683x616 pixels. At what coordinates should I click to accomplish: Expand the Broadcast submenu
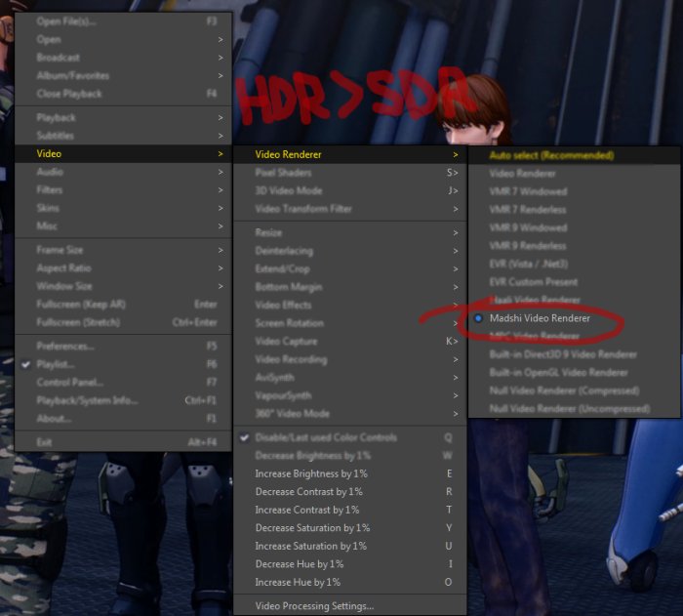pos(123,58)
